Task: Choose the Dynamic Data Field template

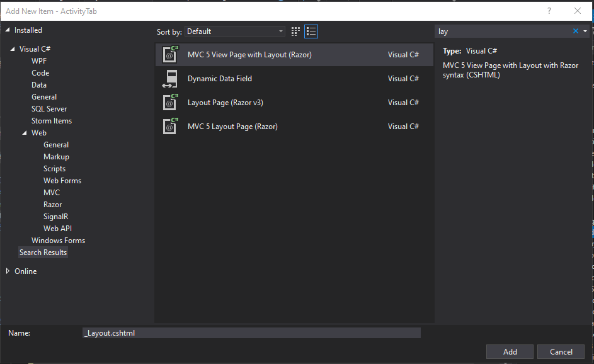Action: [x=294, y=79]
